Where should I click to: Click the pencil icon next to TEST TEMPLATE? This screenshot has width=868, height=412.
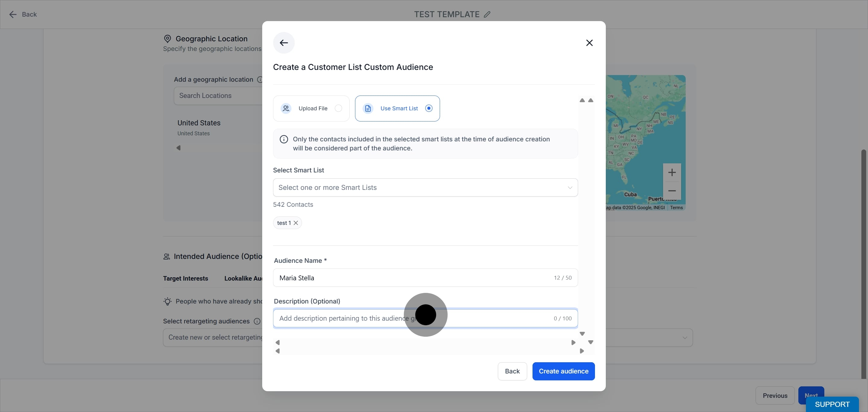487,14
